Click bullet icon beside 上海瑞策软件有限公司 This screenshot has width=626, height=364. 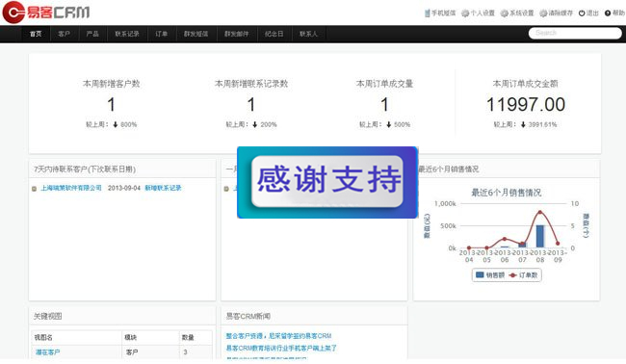35,189
